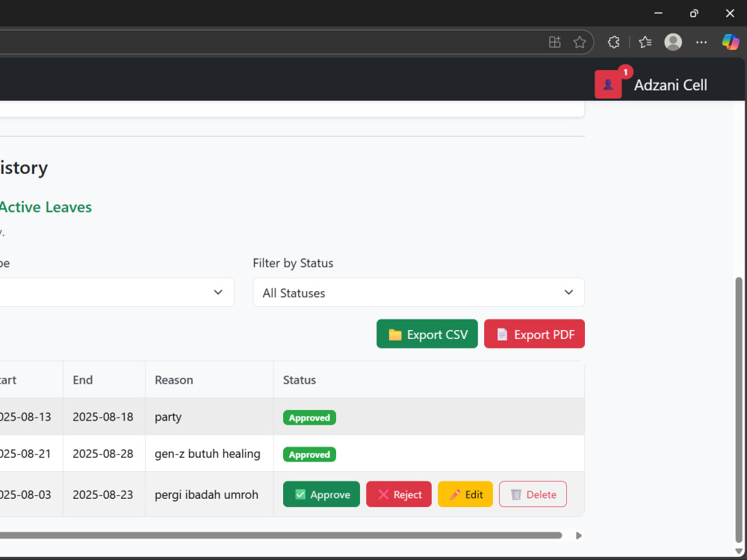Reject the pergi ibadah umroh request
Viewport: 747px width, 560px height.
(x=399, y=494)
